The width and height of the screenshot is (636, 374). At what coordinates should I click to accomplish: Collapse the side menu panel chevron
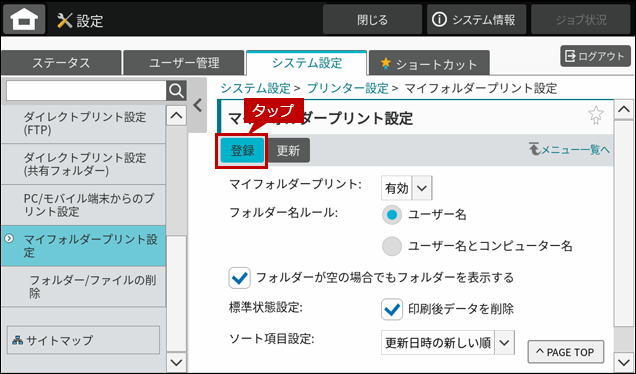pyautogui.click(x=198, y=105)
